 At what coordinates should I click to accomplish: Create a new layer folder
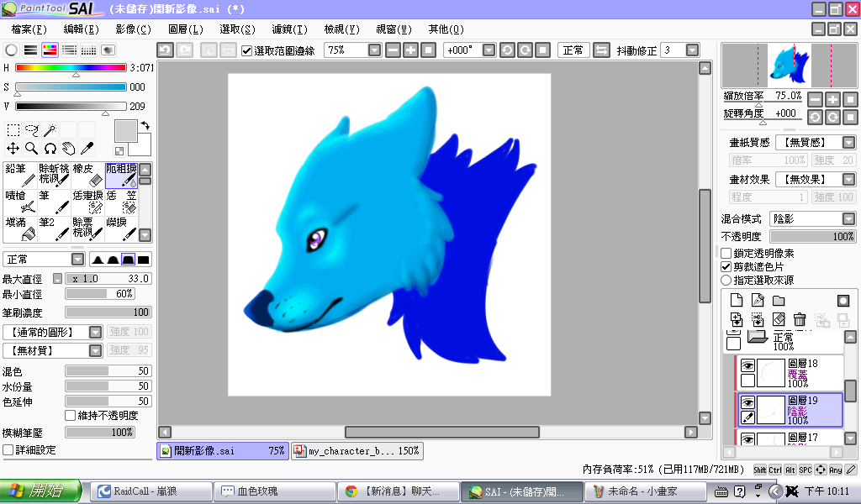coord(779,300)
